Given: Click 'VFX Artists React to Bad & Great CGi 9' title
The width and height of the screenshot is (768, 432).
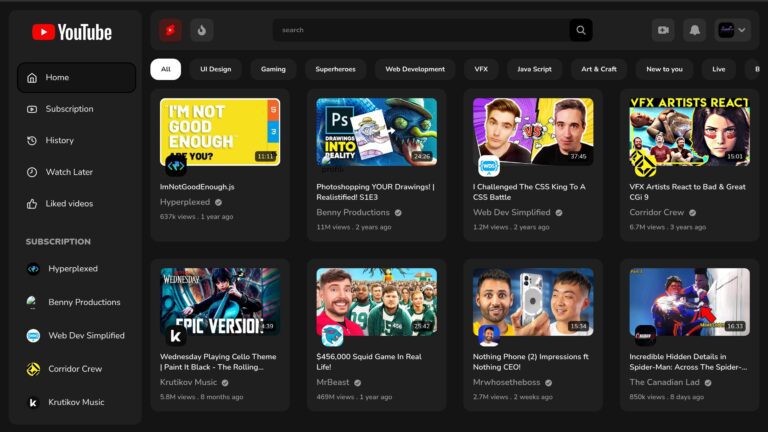Looking at the screenshot, I should [x=687, y=192].
